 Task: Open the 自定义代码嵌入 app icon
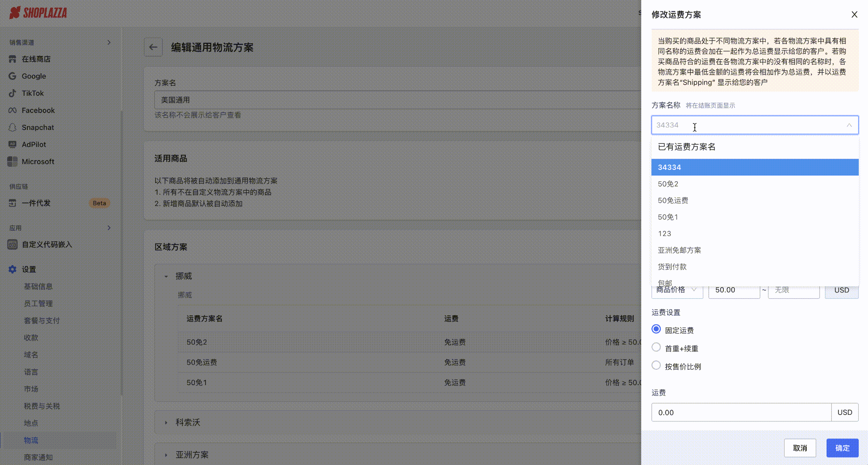(x=12, y=244)
